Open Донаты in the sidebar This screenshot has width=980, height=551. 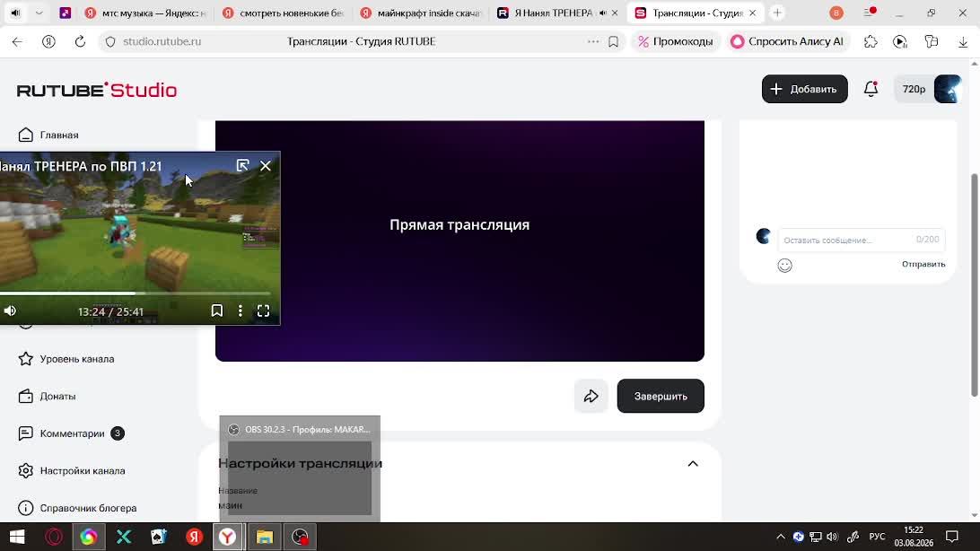point(57,396)
